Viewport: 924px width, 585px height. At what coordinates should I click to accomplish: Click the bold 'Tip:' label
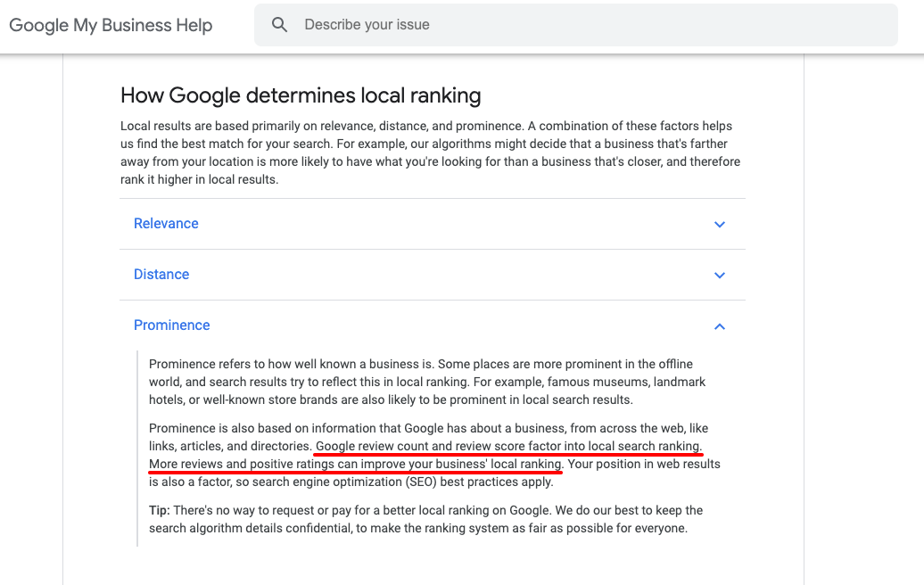pos(160,510)
